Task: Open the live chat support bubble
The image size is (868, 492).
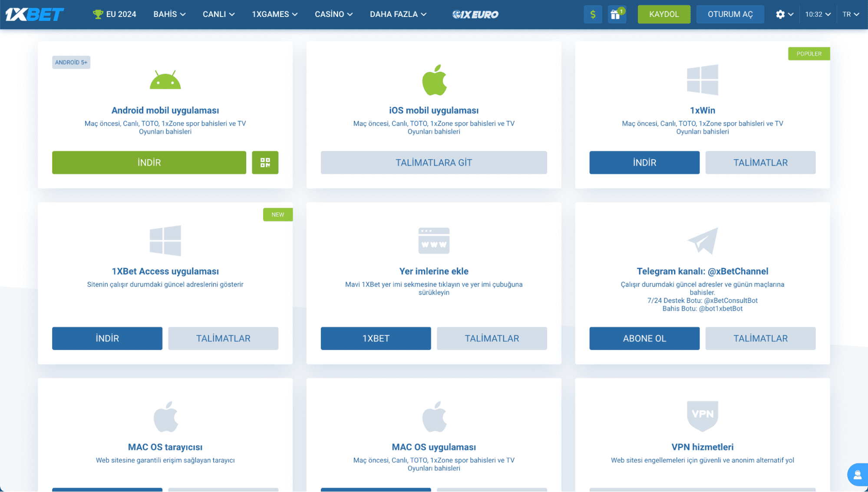Action: tap(857, 475)
